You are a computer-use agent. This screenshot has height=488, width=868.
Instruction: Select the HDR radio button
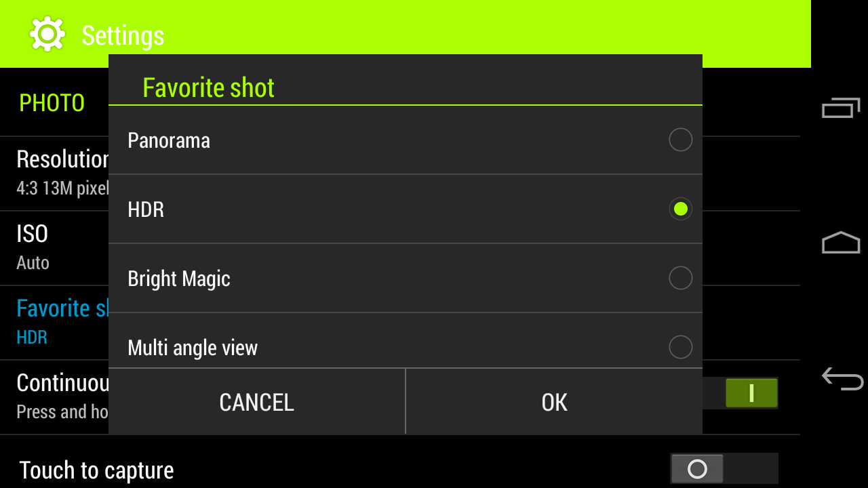click(x=680, y=209)
